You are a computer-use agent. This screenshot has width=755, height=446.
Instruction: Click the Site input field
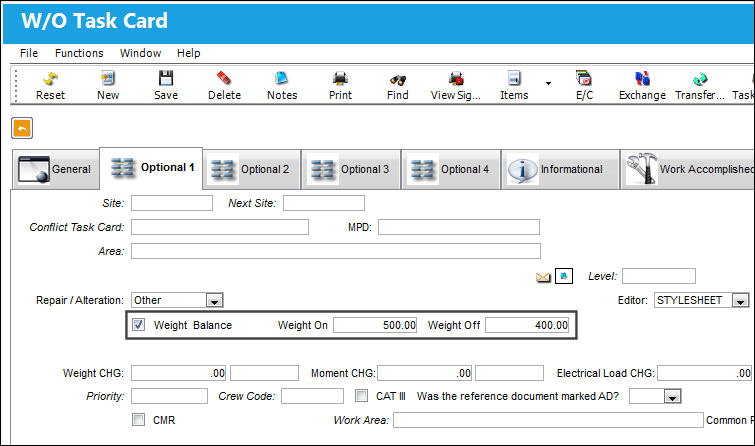(x=172, y=203)
